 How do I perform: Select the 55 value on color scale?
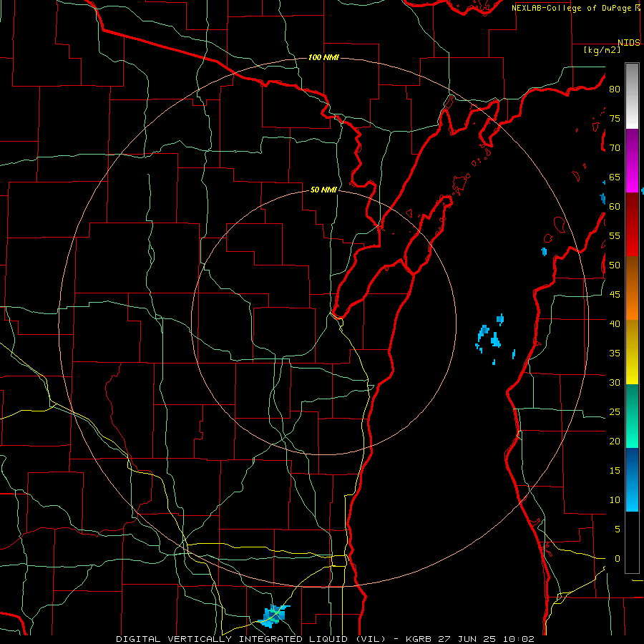point(615,235)
